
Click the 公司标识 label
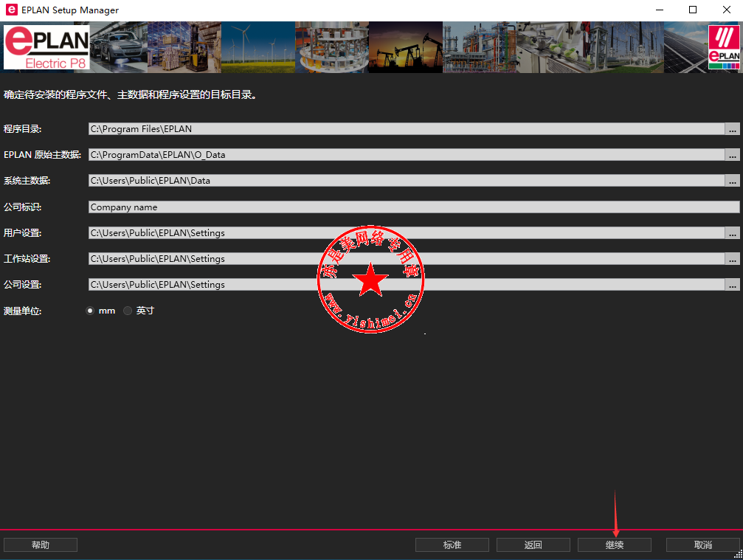click(23, 207)
